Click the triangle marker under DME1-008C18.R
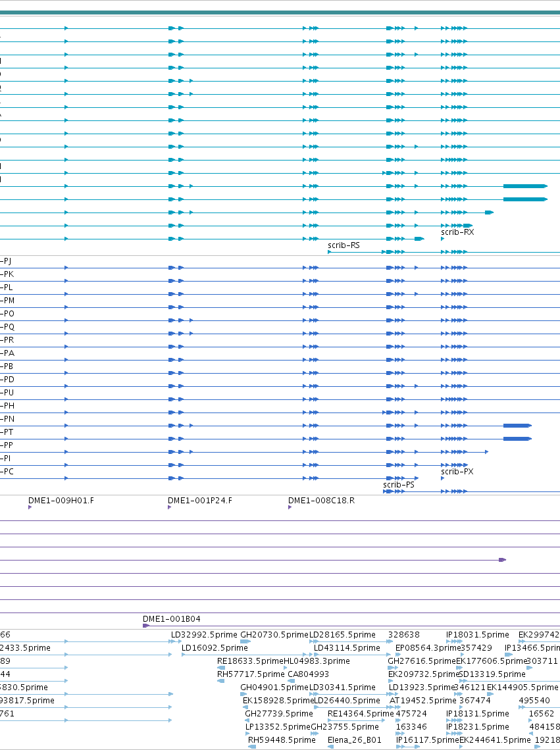560x750 pixels. 290,507
